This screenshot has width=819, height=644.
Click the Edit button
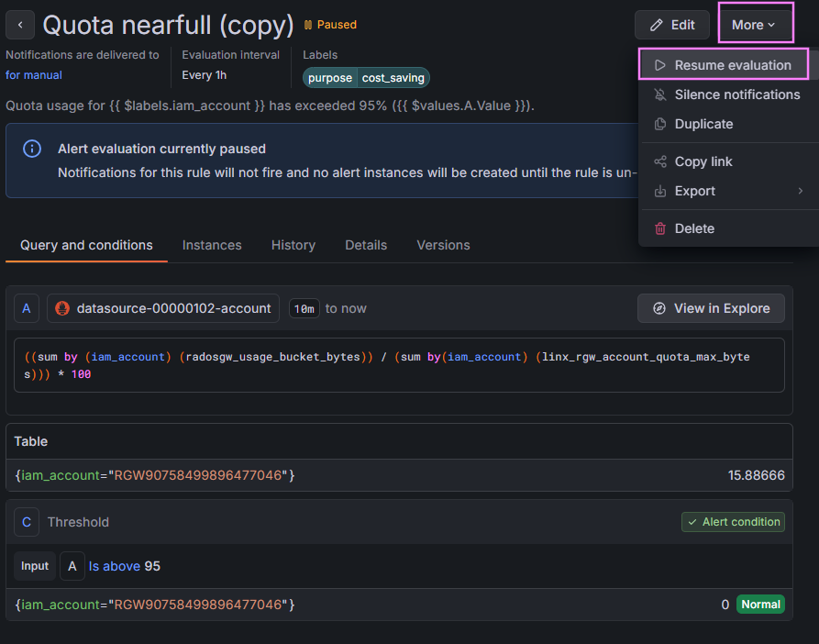(671, 25)
